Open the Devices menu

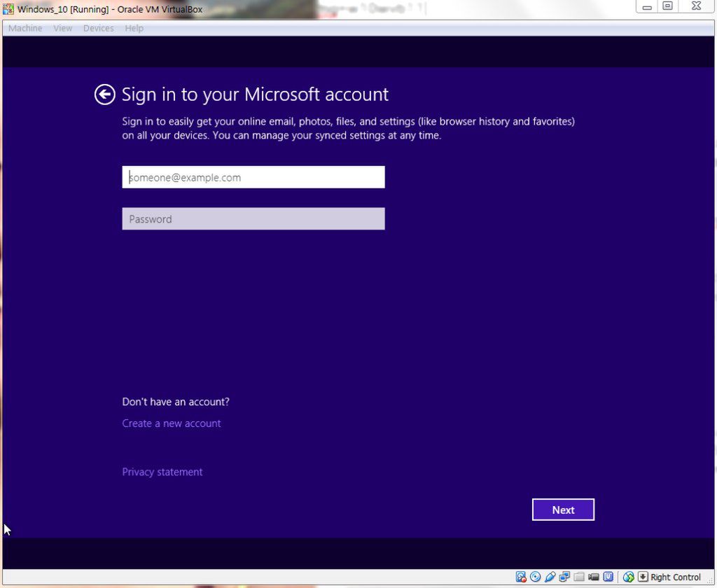point(98,28)
